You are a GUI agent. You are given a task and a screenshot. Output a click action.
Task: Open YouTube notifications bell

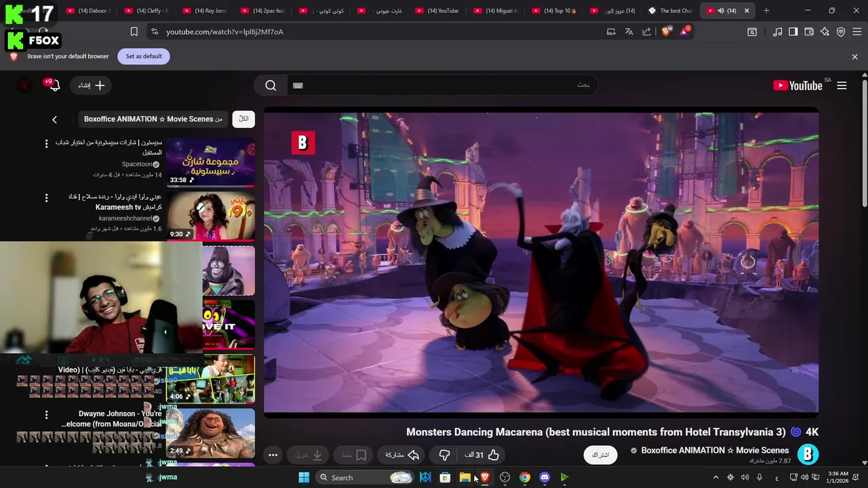point(53,85)
